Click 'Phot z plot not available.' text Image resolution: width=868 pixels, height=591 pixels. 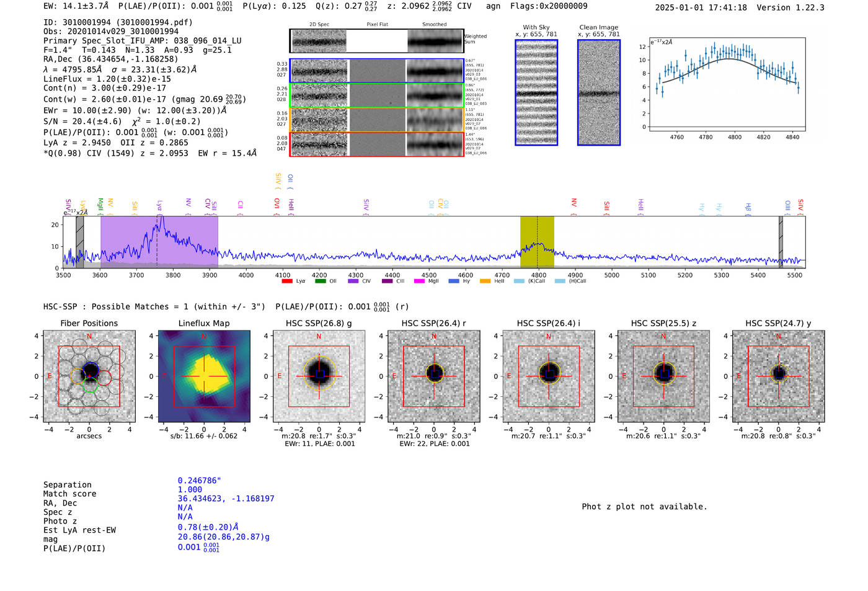[x=644, y=507]
